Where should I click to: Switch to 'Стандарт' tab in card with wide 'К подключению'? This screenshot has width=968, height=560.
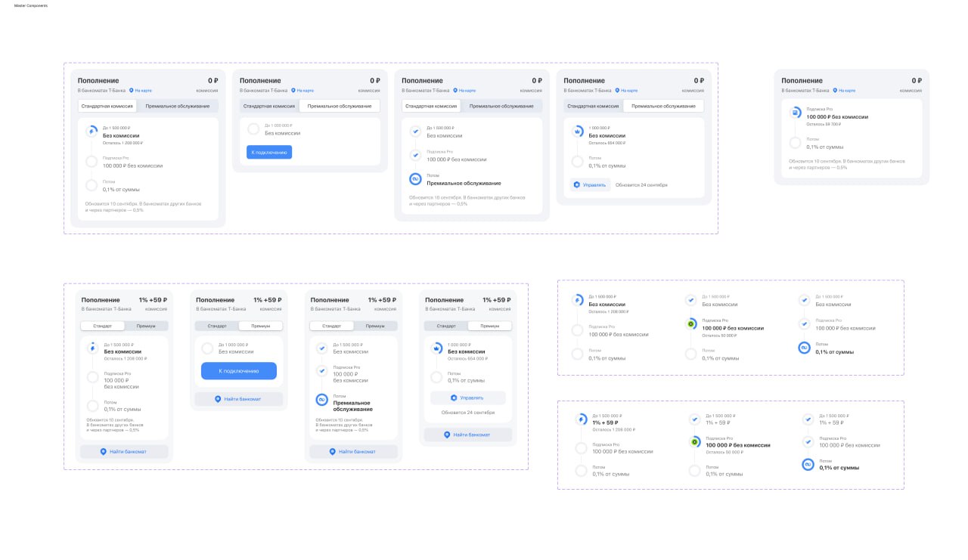(217, 326)
